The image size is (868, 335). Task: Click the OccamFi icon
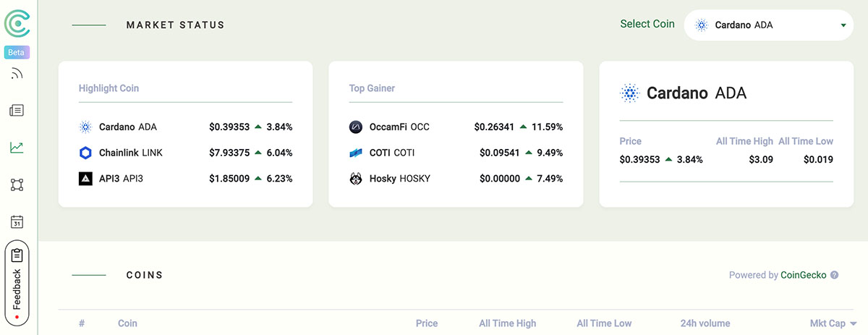355,127
